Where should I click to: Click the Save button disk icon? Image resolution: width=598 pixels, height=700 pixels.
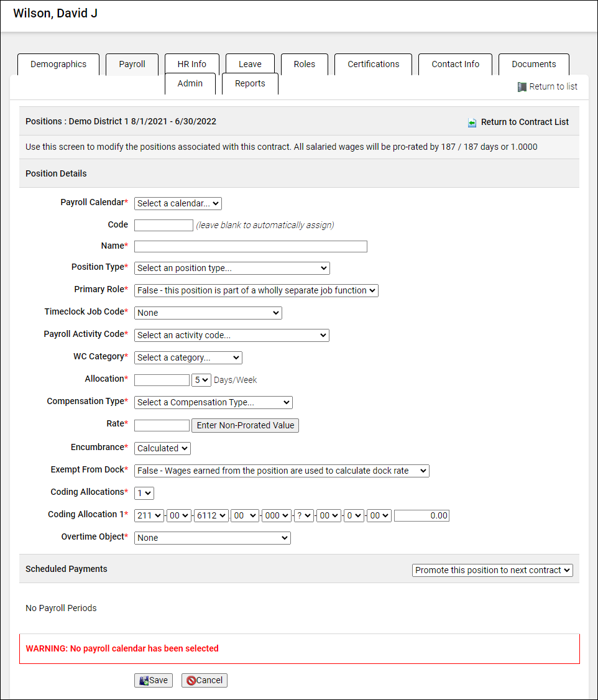point(144,681)
